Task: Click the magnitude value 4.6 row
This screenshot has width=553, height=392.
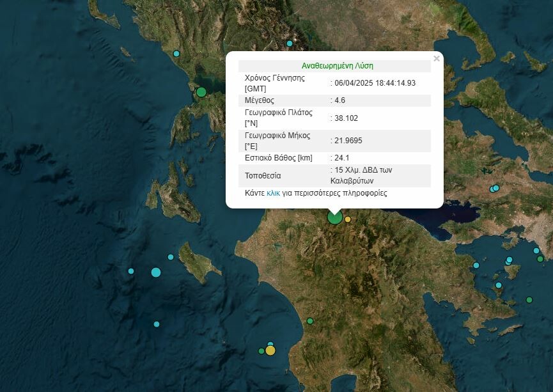Action: 334,100
